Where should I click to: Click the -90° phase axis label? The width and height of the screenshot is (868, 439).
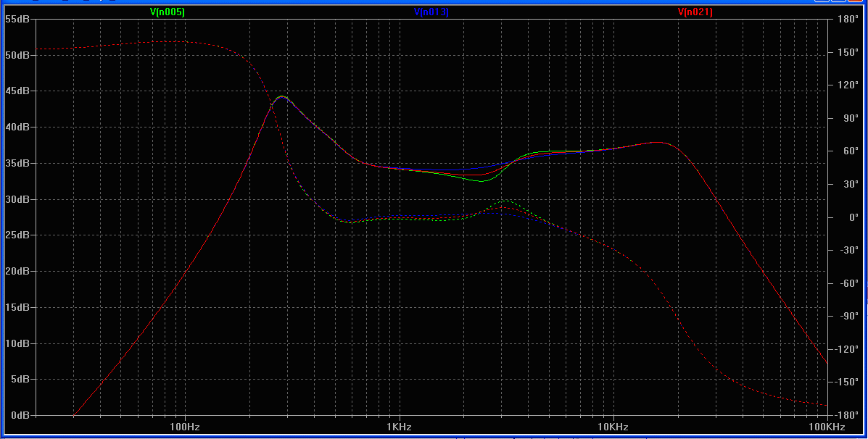click(848, 317)
